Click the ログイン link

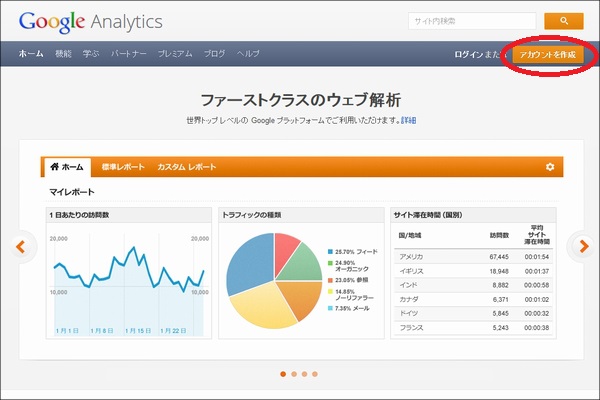468,54
